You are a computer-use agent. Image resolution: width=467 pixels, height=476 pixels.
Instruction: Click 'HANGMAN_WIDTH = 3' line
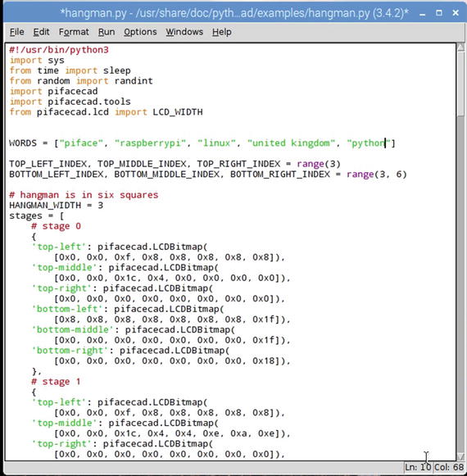(57, 206)
